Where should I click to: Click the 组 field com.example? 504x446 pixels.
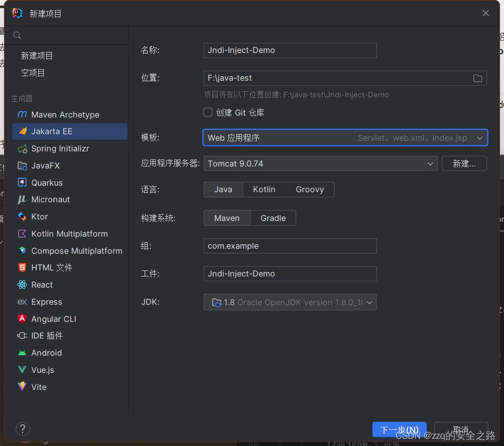coord(290,246)
